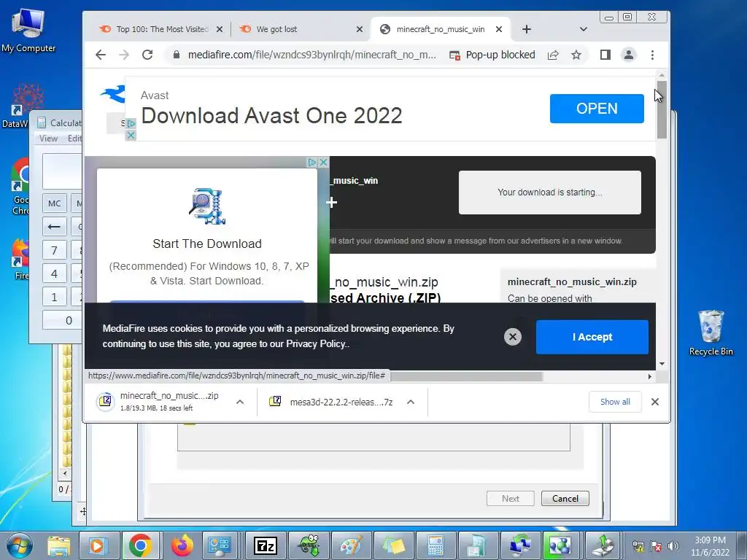The image size is (747, 560).
Task: Dismiss the cookie banner with the X
Action: coord(513,337)
